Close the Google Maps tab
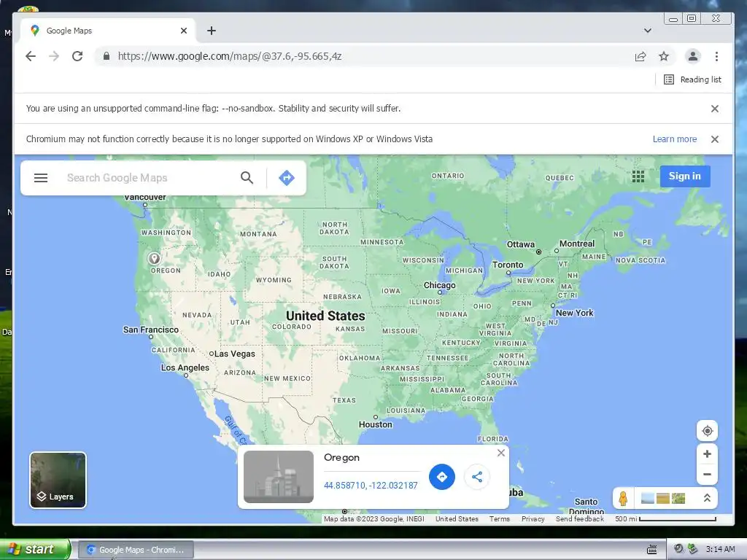747x560 pixels. point(184,31)
